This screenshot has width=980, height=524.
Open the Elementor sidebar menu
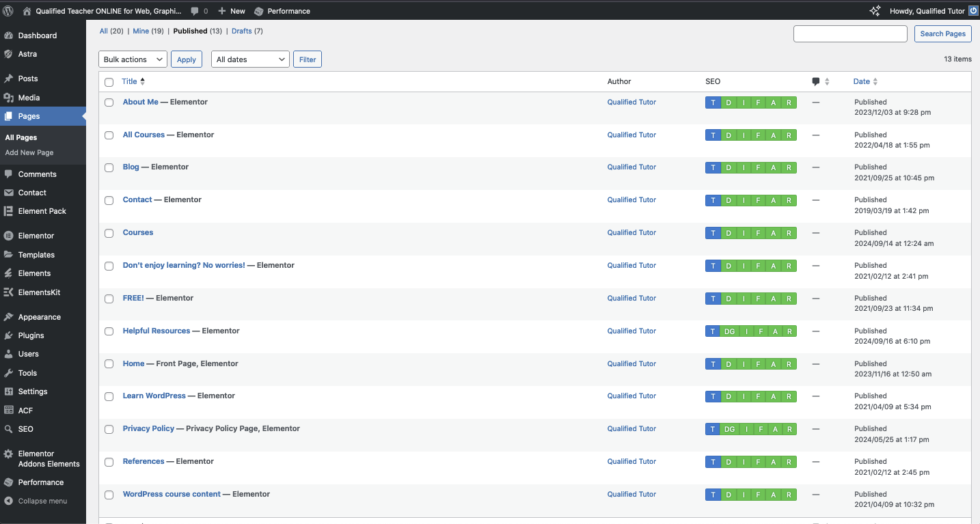coord(36,236)
